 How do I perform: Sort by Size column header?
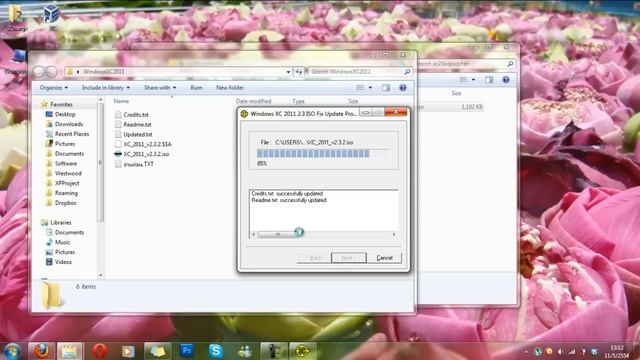[353, 101]
